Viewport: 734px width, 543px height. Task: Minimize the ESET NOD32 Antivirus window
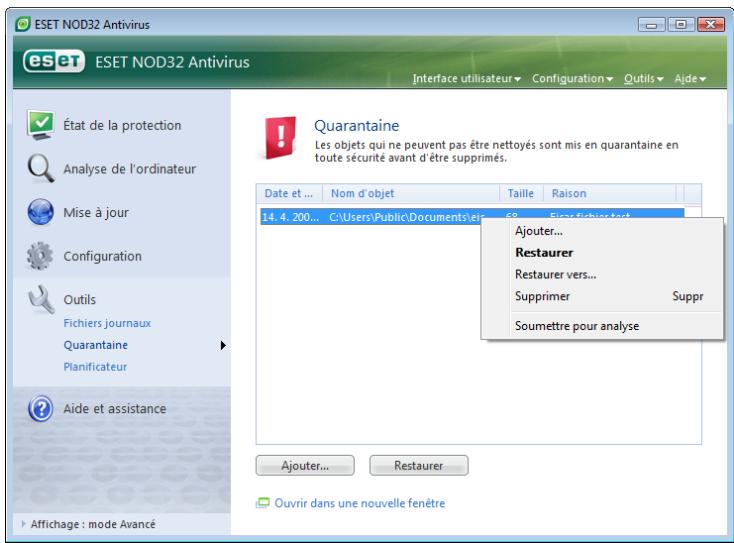point(651,24)
